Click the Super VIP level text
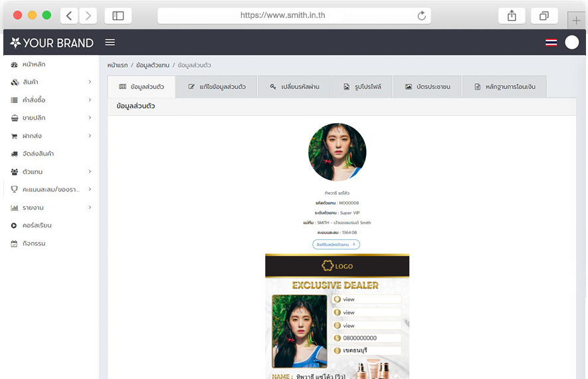 coord(349,213)
